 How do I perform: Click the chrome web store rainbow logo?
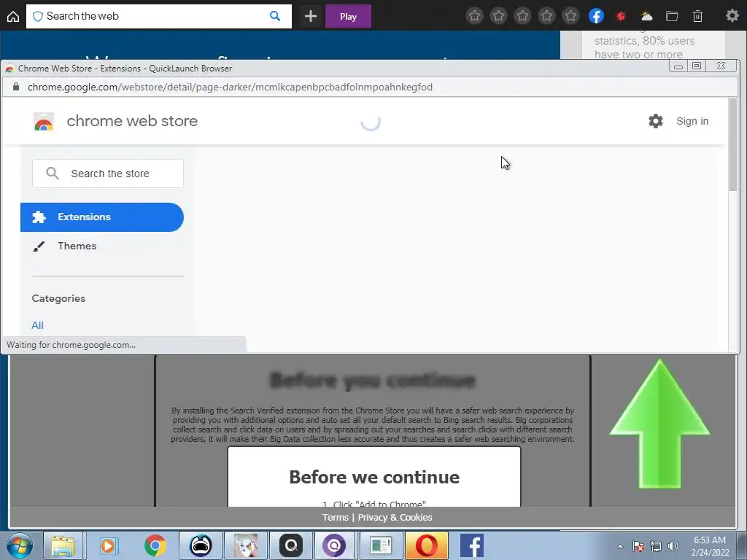tap(43, 122)
